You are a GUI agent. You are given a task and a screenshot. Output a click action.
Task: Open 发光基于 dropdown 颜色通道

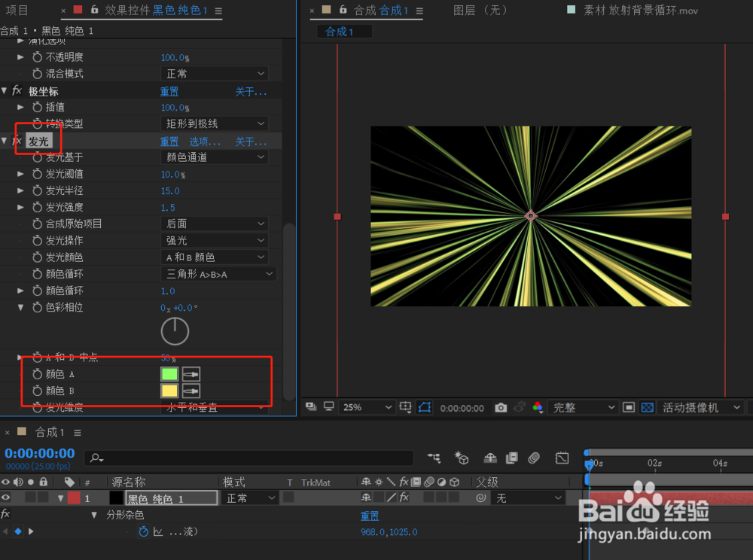[x=214, y=157]
